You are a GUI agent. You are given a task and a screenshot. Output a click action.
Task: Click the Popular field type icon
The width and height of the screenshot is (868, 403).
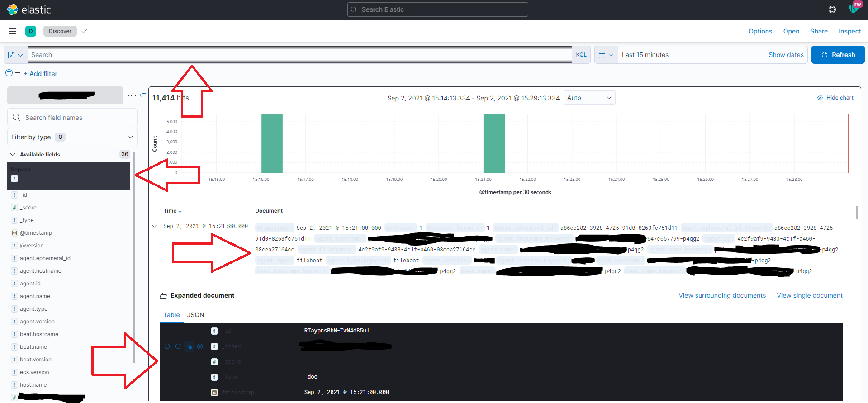pos(14,179)
